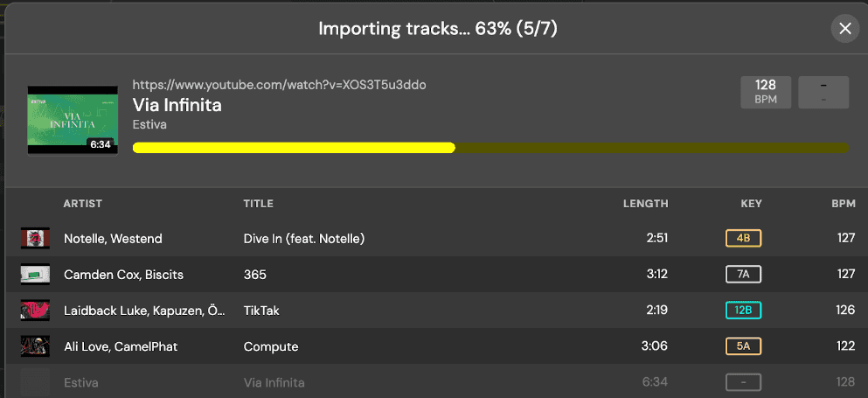Image resolution: width=868 pixels, height=398 pixels.
Task: Sort tracks by BPM column header
Action: (x=843, y=204)
